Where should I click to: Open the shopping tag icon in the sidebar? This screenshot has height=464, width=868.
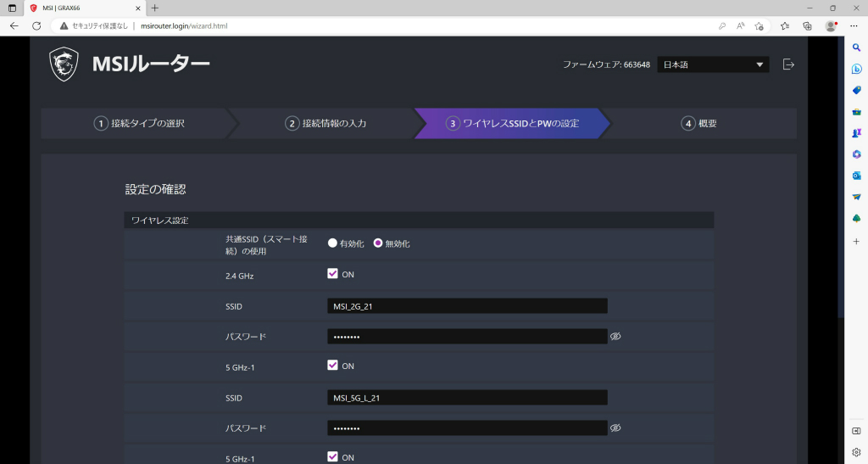tap(856, 90)
